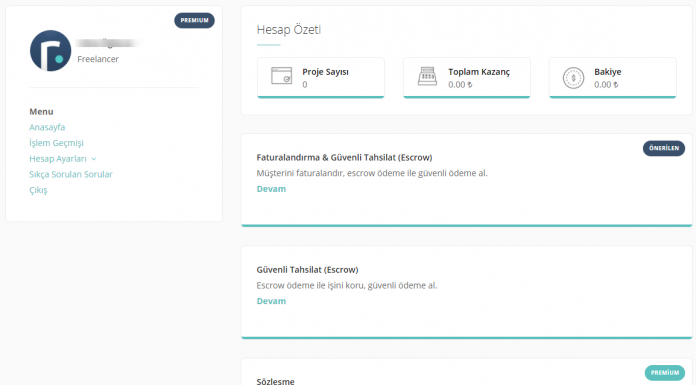The image size is (696, 385).
Task: Click Devam under Güvenli Tahsilat (Escrow)
Action: [x=271, y=301]
